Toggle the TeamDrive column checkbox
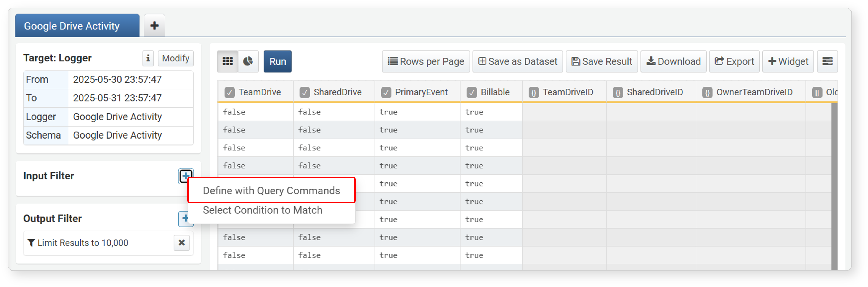Screen dimensions: 868x287 pyautogui.click(x=229, y=92)
